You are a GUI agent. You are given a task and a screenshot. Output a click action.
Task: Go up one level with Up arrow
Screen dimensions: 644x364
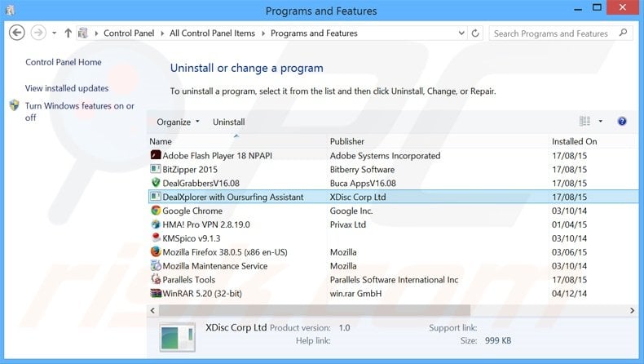click(x=68, y=33)
